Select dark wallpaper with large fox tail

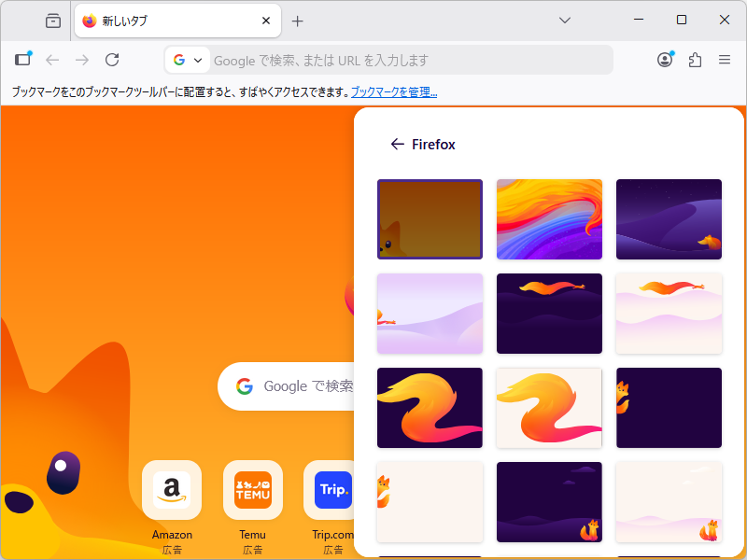430,408
